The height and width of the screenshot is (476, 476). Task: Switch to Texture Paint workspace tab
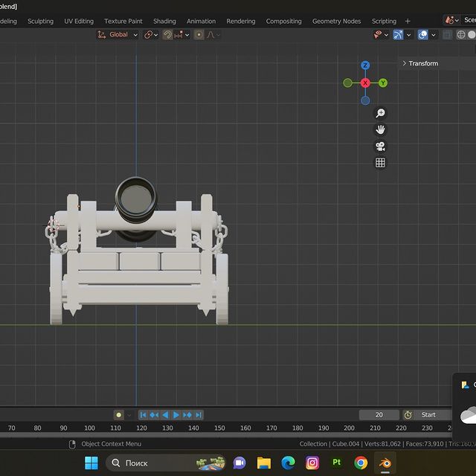coord(123,22)
